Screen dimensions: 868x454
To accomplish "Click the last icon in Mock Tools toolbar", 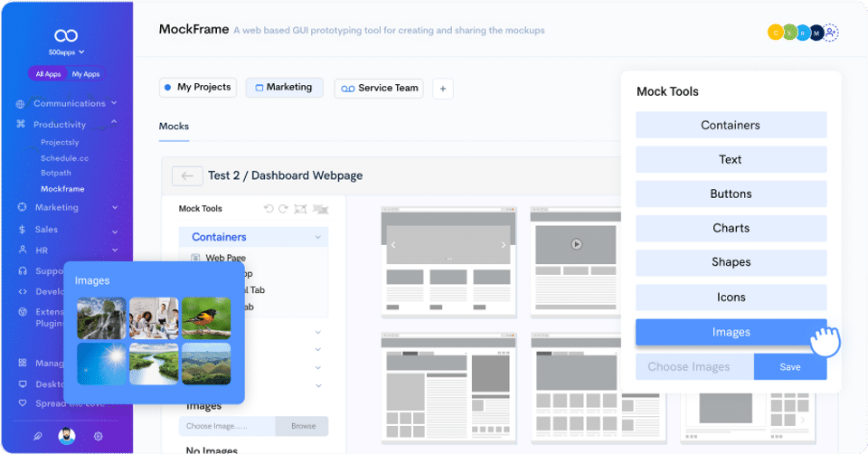I will tap(320, 209).
